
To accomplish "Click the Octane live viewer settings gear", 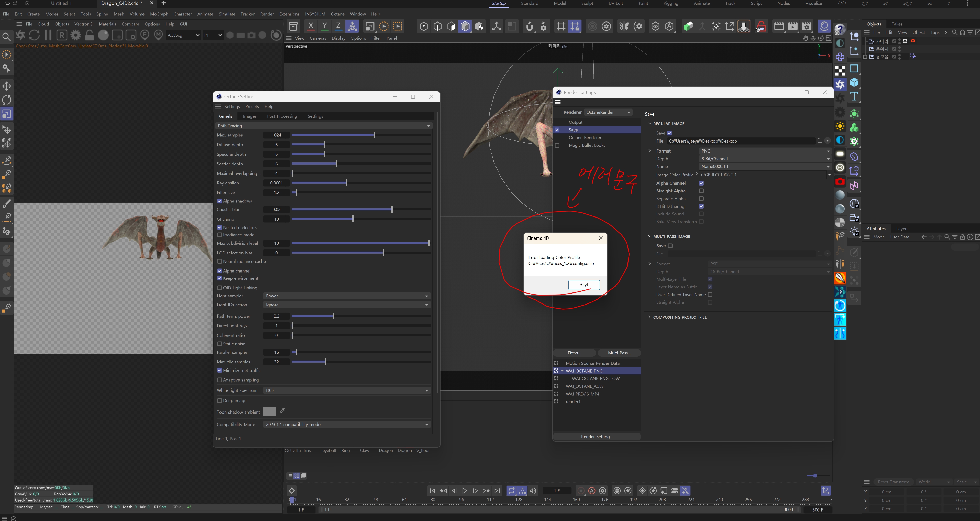I will pos(76,35).
